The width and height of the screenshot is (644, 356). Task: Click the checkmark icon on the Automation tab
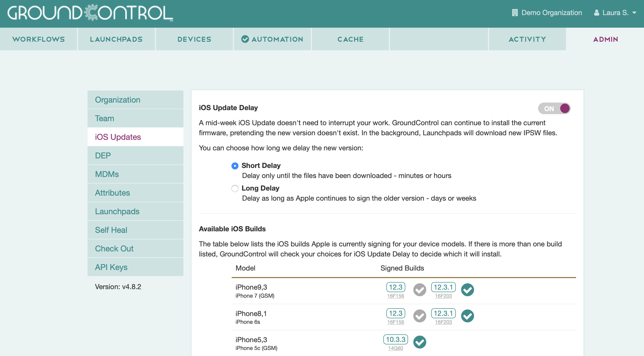point(245,39)
